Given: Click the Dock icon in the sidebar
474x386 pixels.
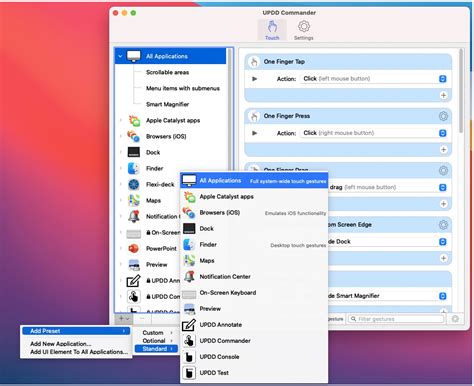Looking at the screenshot, I should (x=134, y=152).
